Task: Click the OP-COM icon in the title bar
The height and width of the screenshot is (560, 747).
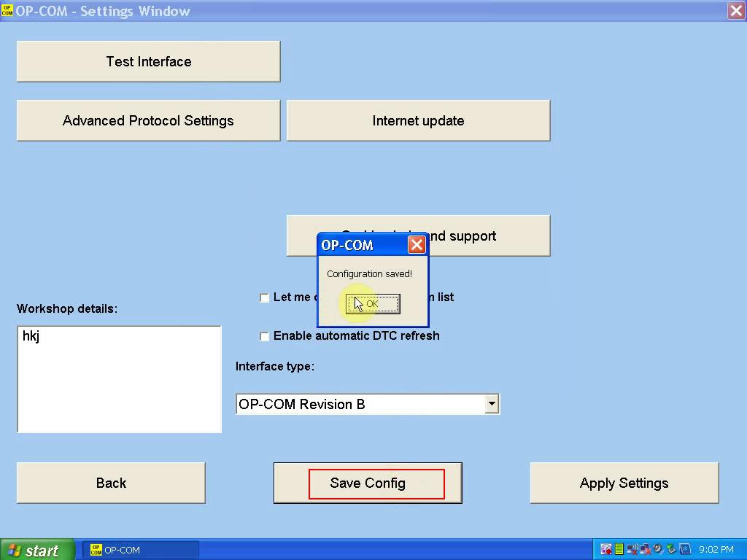Action: [7, 10]
